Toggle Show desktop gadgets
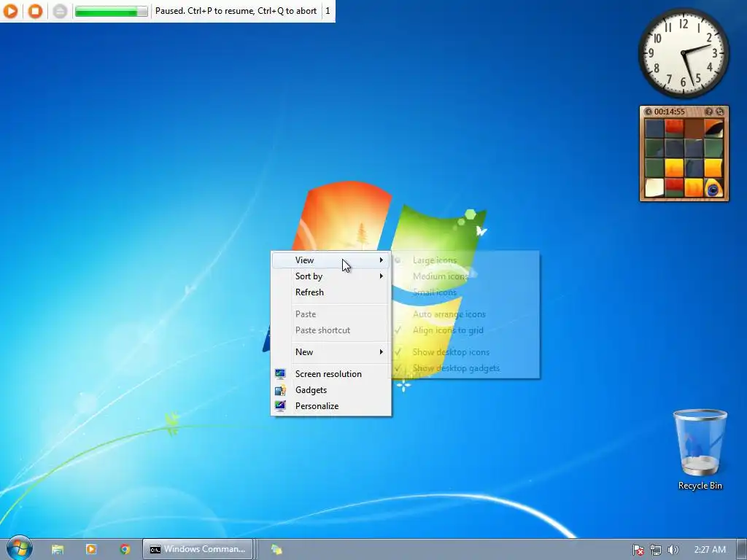 466,368
